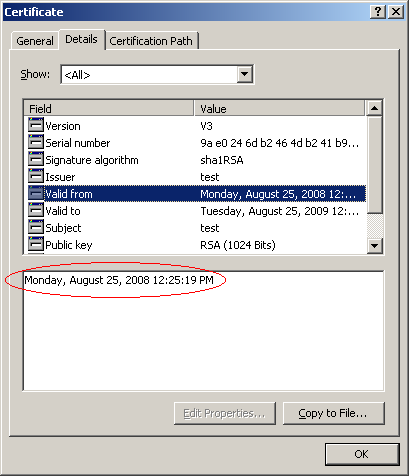This screenshot has width=409, height=476.
Task: Select the Serial number field icon
Action: pyautogui.click(x=36, y=142)
